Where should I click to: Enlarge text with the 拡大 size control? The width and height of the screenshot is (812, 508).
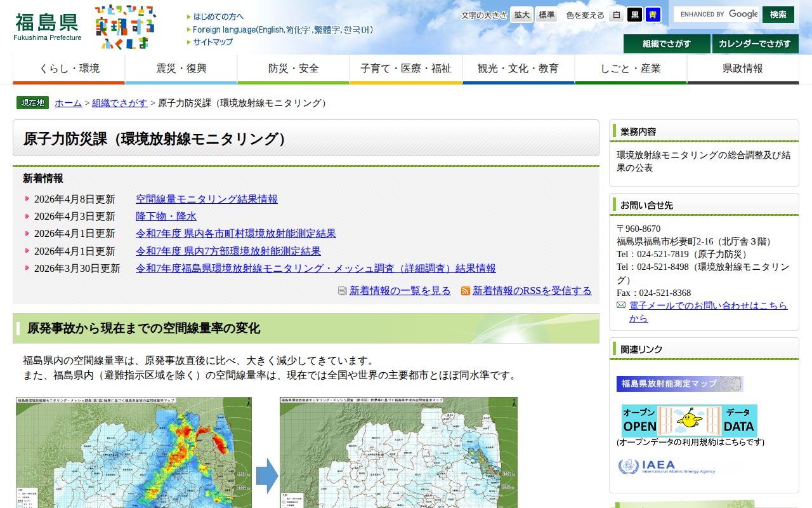(x=521, y=14)
